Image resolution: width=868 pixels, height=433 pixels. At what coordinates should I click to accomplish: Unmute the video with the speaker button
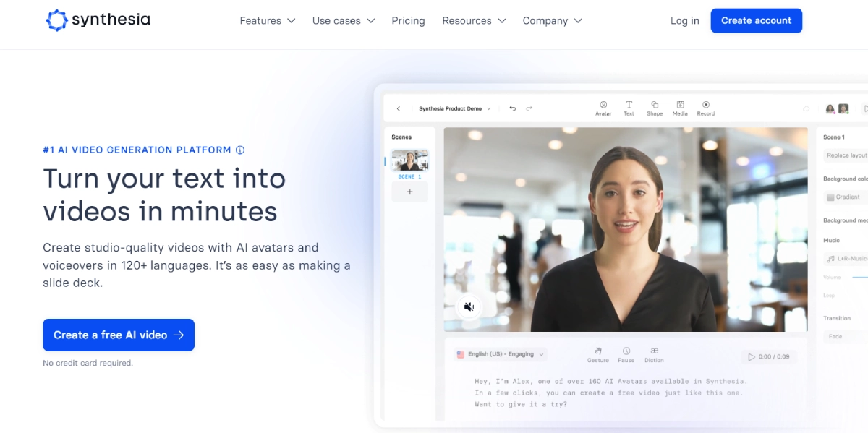tap(469, 307)
